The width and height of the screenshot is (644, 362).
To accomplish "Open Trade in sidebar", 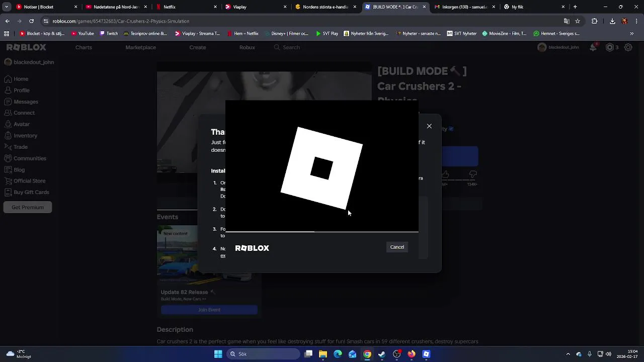I will (x=16, y=147).
